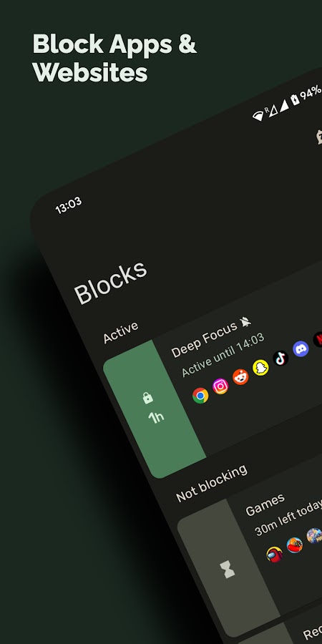Click the Snapchat icon in Deep Focus block
The width and height of the screenshot is (322, 644).
click(260, 367)
